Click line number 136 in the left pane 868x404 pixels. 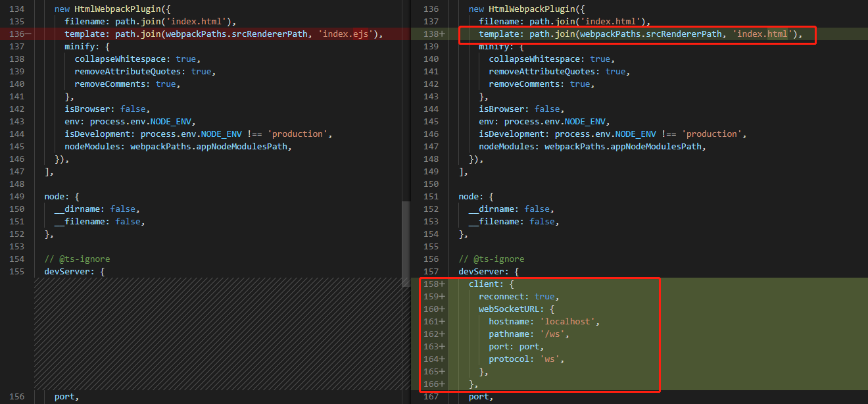pos(16,34)
